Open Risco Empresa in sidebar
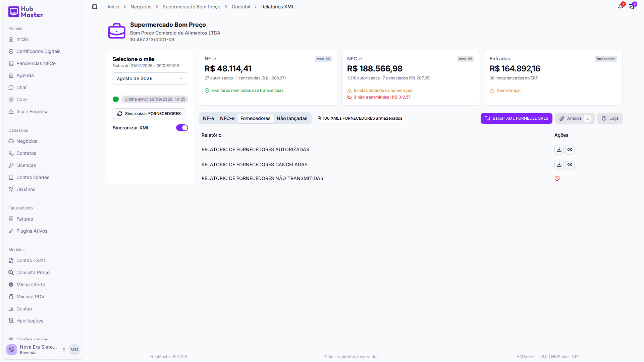The height and width of the screenshot is (362, 644). coord(43,112)
